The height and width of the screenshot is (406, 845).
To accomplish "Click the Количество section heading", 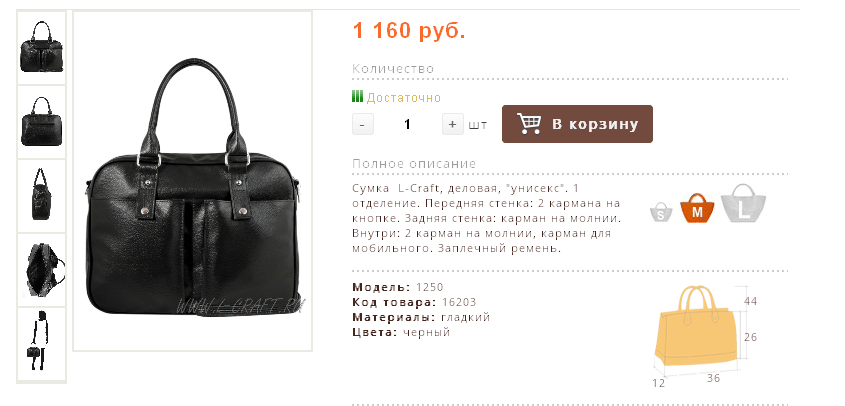I will click(x=393, y=69).
